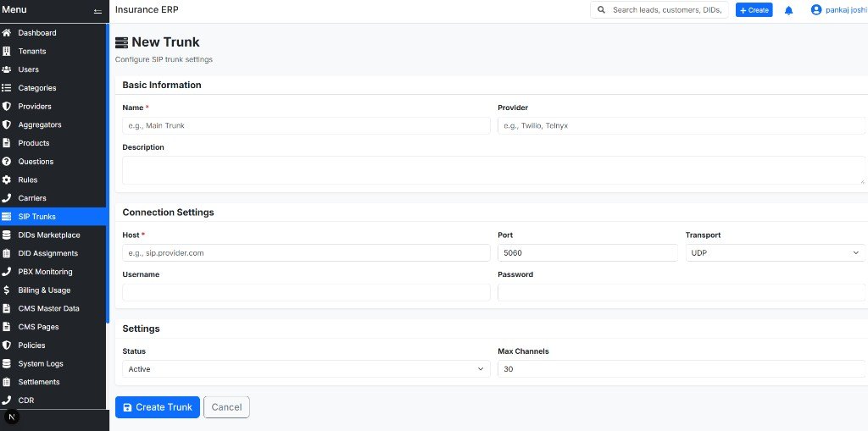Click the PBX Monitoring phone icon
The image size is (868, 431).
[7, 272]
